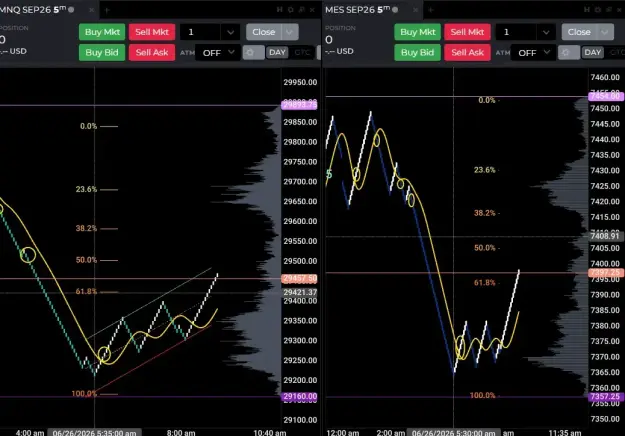Viewport: 625px width, 436px height.
Task: Open ATM settings gear in MNQ panel
Action: tap(253, 53)
